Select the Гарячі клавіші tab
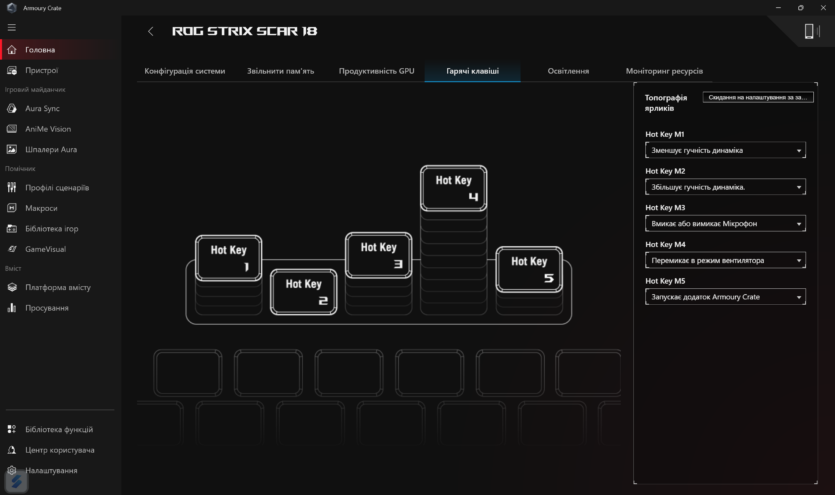 point(472,71)
